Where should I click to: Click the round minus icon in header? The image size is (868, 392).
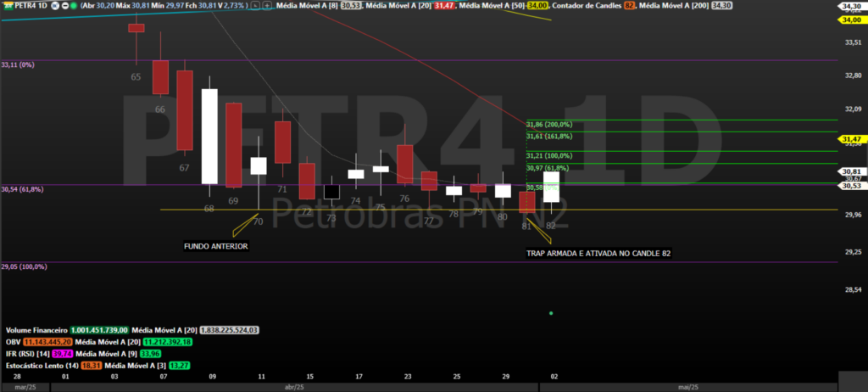point(65,6)
